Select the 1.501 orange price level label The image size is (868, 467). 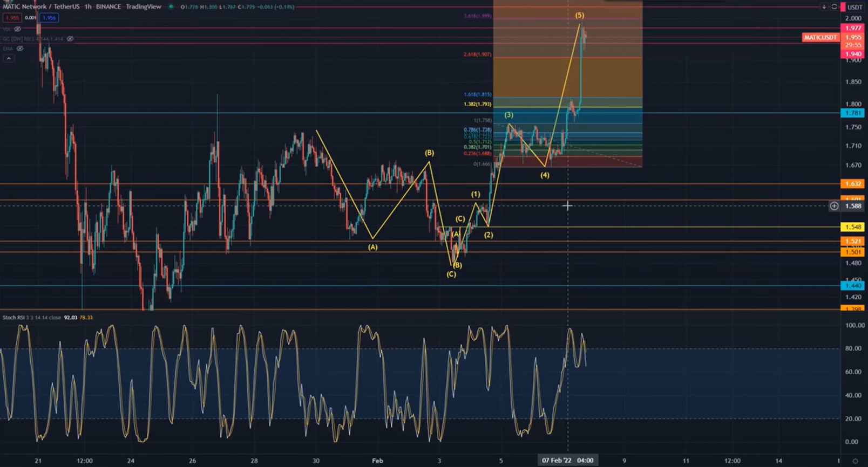tap(853, 252)
